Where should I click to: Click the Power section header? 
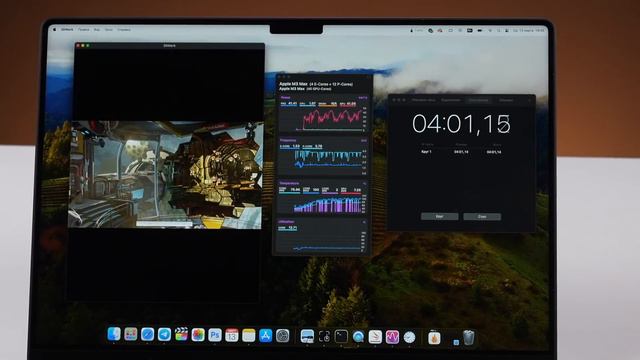click(286, 98)
